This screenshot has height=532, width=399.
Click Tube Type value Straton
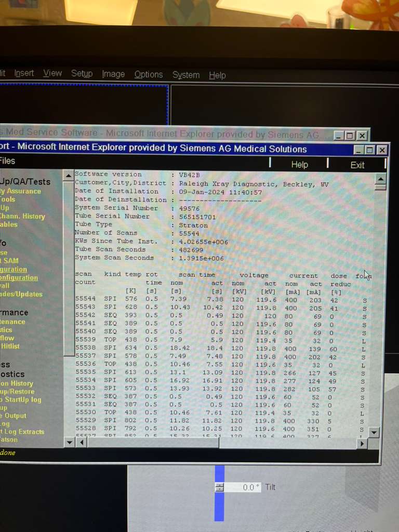coord(193,225)
